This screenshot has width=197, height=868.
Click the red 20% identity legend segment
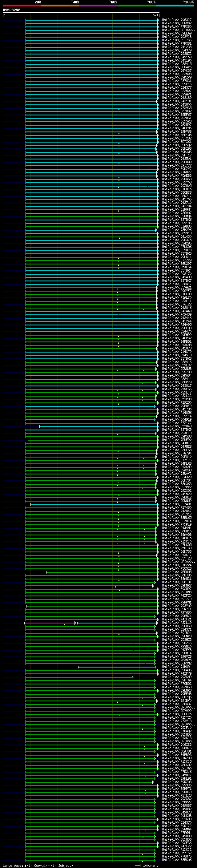point(22,6)
